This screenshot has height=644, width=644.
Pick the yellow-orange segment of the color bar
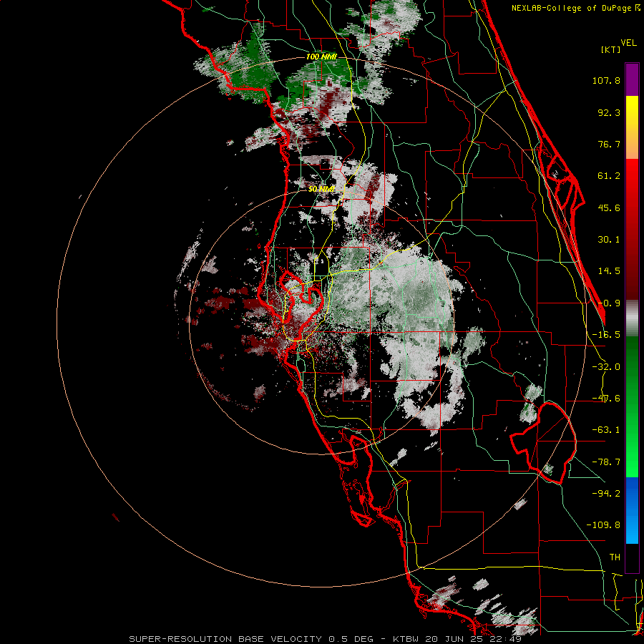632,127
